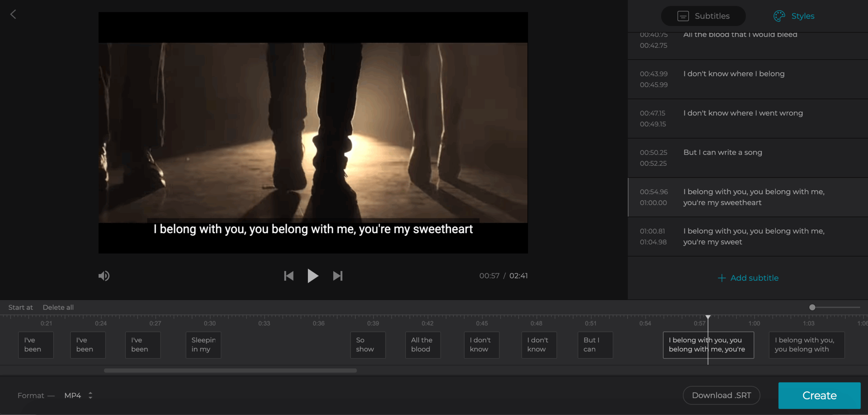The height and width of the screenshot is (415, 868).
Task: Click the back arrow icon
Action: pyautogui.click(x=13, y=14)
